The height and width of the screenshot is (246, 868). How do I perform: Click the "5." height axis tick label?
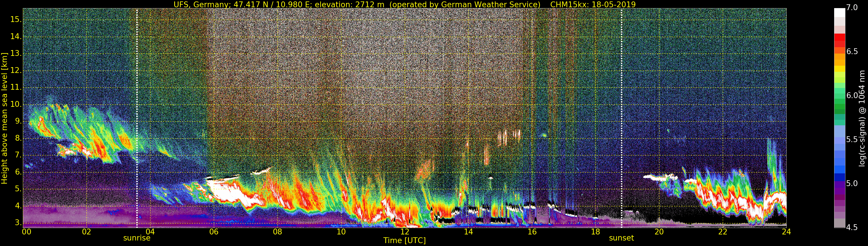[18, 189]
